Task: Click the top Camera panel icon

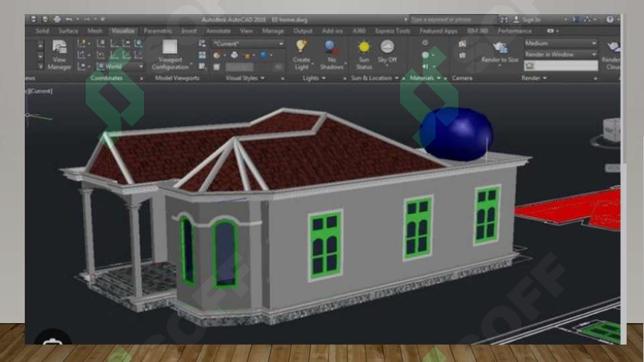Action: tap(462, 44)
